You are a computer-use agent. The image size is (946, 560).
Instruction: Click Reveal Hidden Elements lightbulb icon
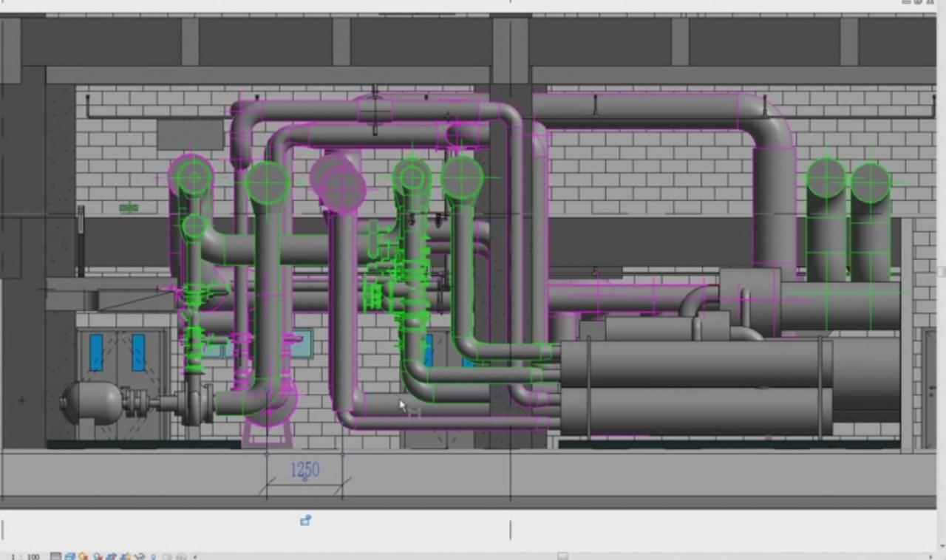(153, 556)
